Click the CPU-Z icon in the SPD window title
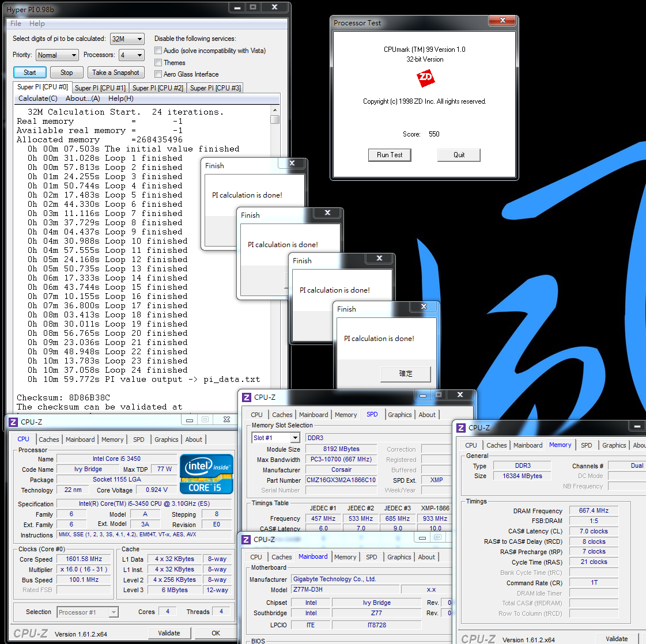Viewport: 646px width, 644px height. 247,397
